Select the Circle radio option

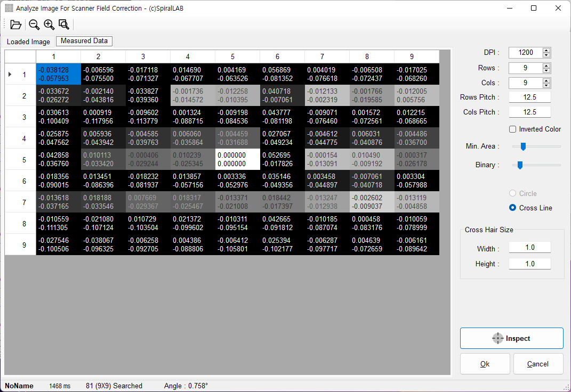tap(513, 193)
